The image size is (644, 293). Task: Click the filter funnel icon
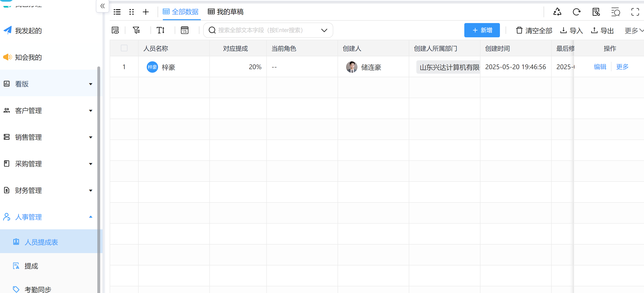[136, 30]
